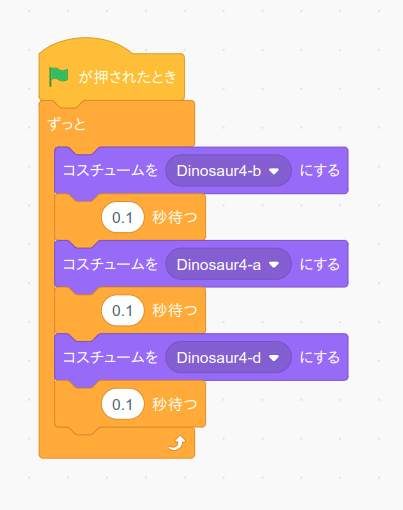
Task: Click にする text on the Dinosaur4-b block
Action: point(320,171)
